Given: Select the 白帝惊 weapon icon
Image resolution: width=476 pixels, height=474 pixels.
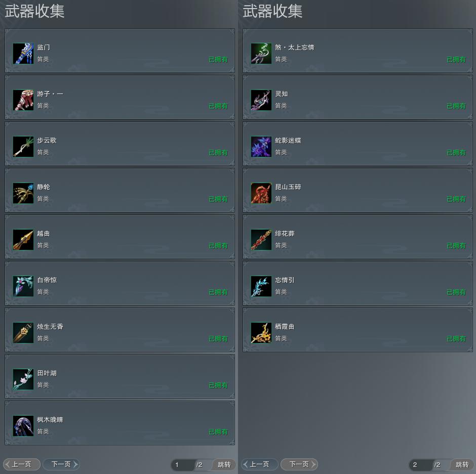Looking at the screenshot, I should pyautogui.click(x=23, y=286).
